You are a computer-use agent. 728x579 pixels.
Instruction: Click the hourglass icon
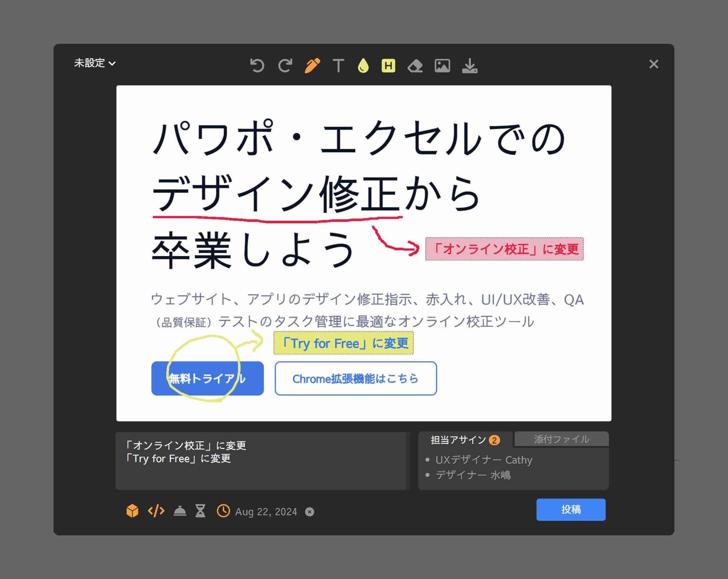point(201,511)
